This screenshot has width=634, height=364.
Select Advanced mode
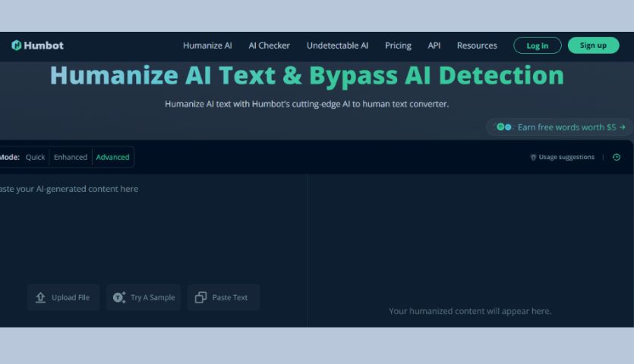point(113,157)
